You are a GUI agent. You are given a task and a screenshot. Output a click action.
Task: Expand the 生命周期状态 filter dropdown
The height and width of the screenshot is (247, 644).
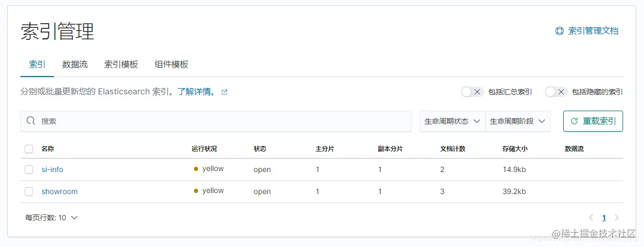pyautogui.click(x=453, y=121)
